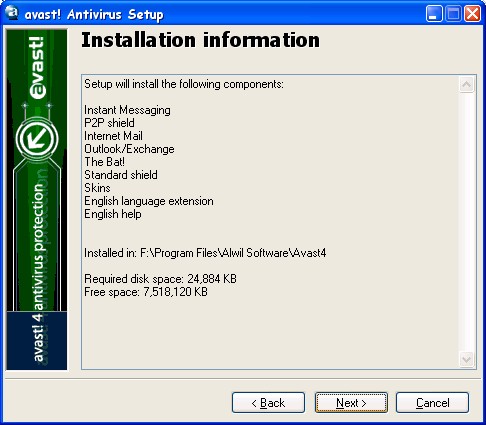Screen dimensions: 486x425
Task: Click the disabled maximize button
Action: (454, 14)
